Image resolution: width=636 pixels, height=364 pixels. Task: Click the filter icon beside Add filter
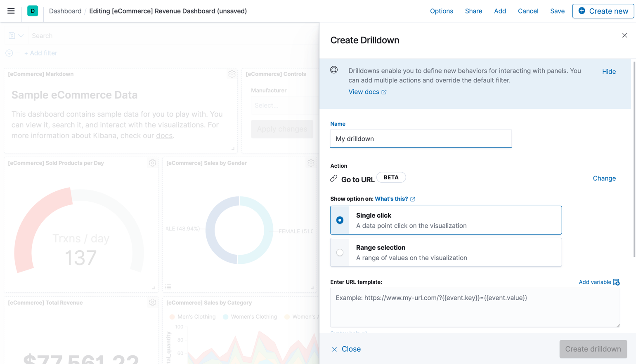[9, 53]
